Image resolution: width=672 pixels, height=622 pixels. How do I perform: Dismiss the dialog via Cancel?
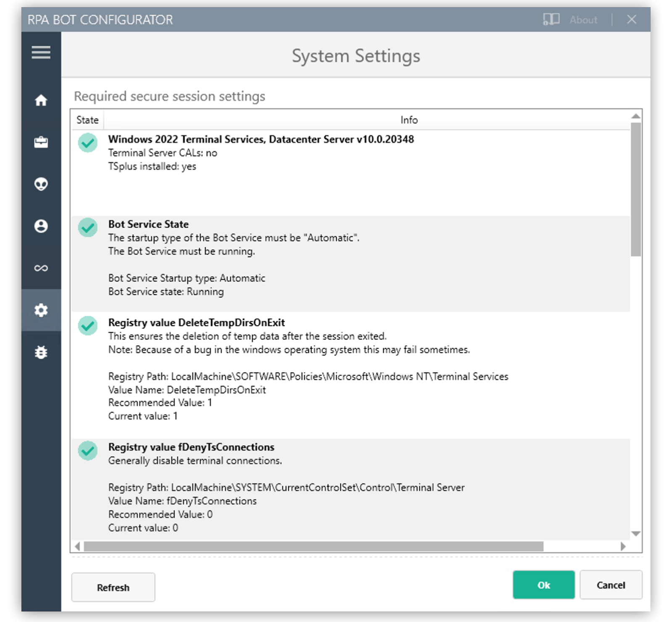pyautogui.click(x=611, y=585)
